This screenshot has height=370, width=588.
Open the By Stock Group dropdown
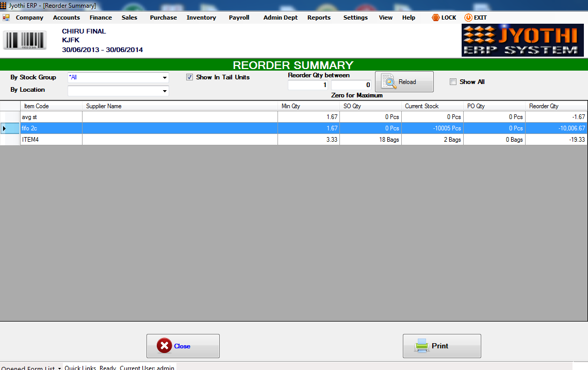(x=166, y=77)
